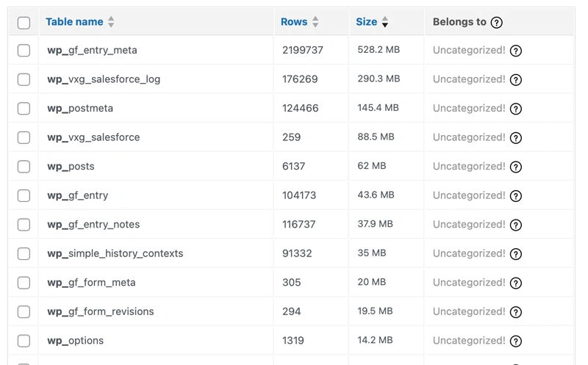Click Uncategorized! label in wp_posts row
The image size is (588, 365).
coord(469,167)
